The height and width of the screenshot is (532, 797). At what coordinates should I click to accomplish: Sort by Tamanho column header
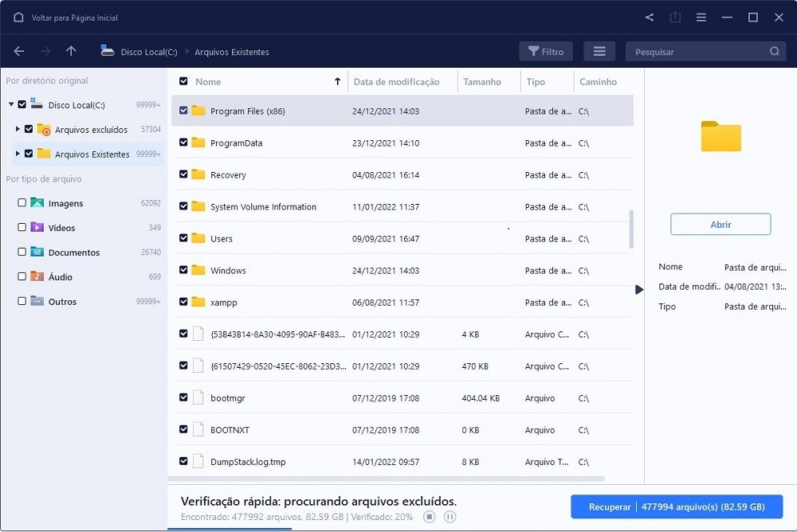click(482, 82)
